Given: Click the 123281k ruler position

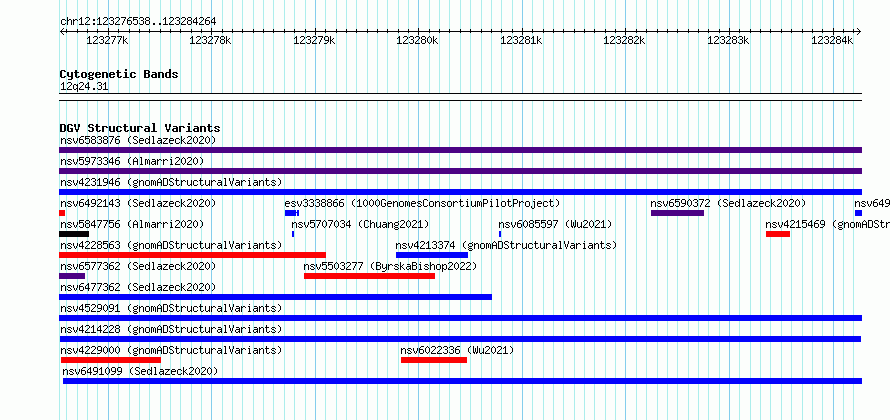Looking at the screenshot, I should coord(521,40).
